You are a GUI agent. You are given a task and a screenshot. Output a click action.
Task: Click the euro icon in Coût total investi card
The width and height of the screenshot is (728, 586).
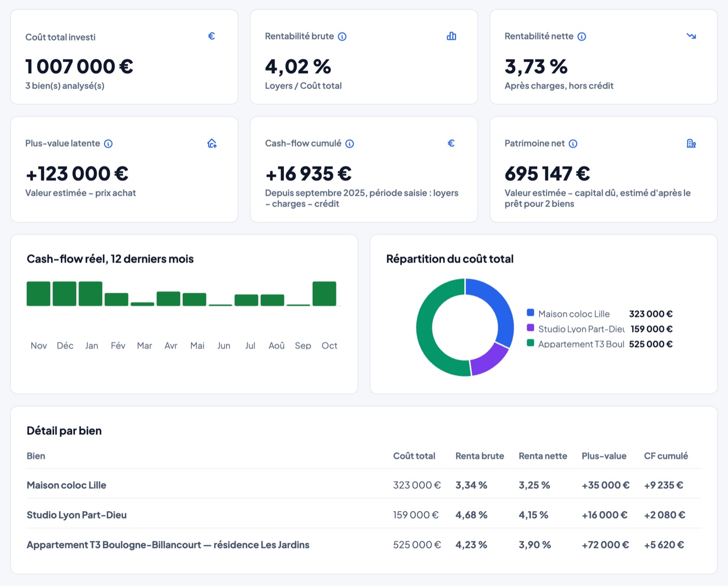click(x=212, y=36)
